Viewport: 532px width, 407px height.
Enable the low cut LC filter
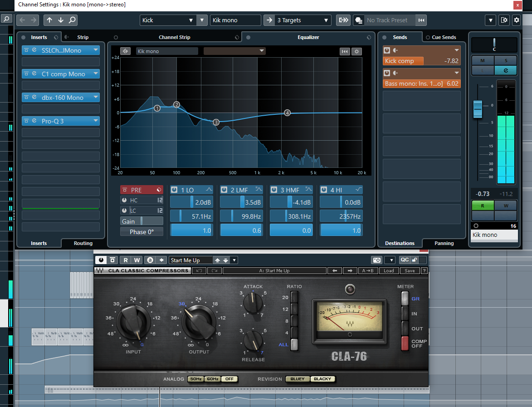pos(125,211)
